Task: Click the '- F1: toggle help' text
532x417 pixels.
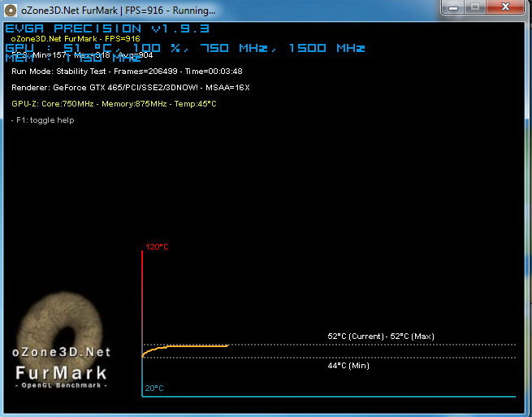Action: (x=43, y=120)
